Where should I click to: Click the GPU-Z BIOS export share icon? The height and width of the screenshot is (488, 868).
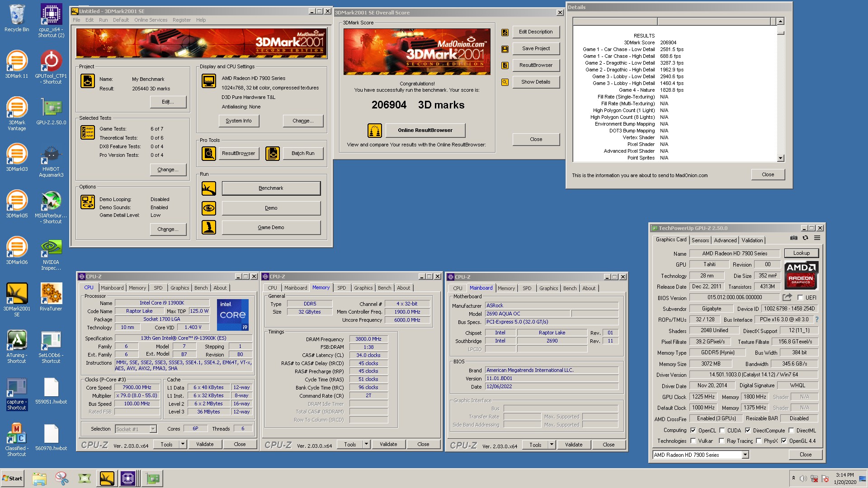tap(787, 297)
